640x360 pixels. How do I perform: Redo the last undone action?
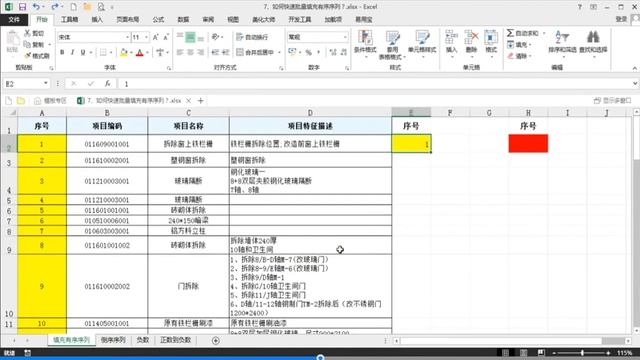[x=55, y=7]
